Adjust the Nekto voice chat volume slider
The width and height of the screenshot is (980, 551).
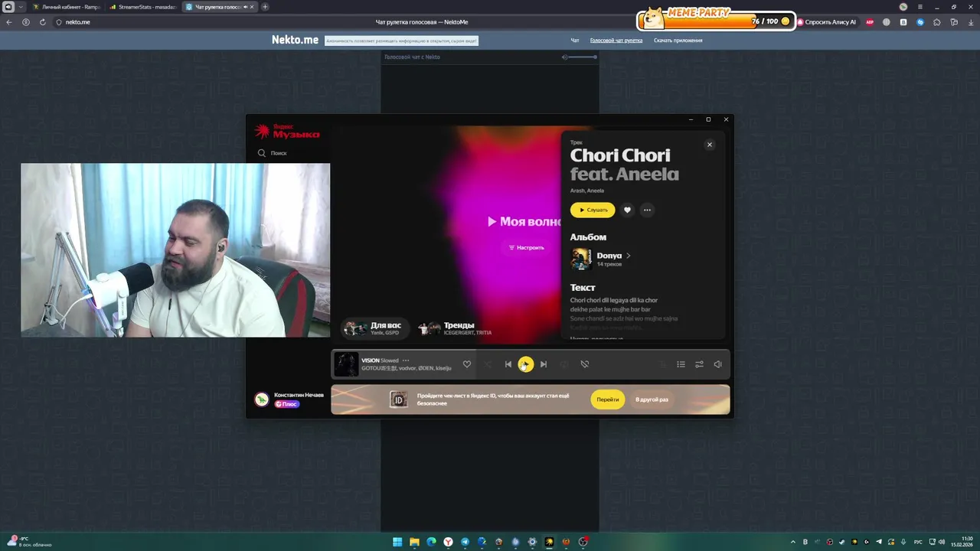(583, 57)
